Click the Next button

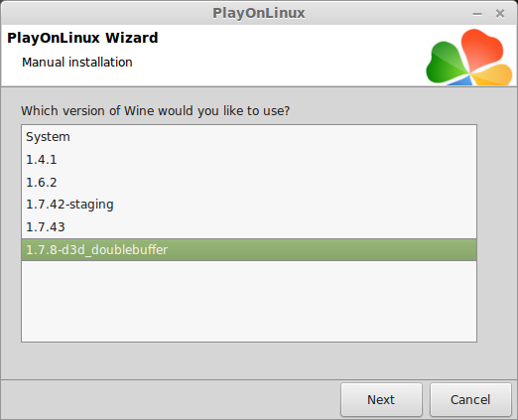[x=381, y=399]
